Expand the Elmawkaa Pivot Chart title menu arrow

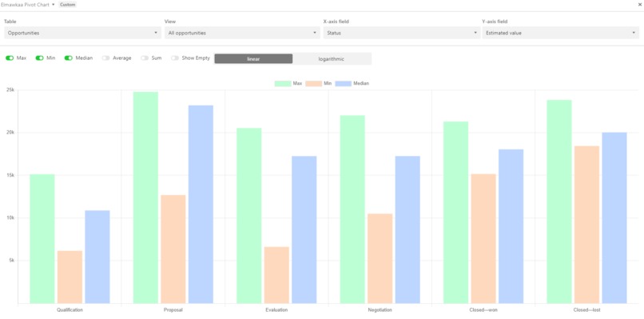(54, 5)
